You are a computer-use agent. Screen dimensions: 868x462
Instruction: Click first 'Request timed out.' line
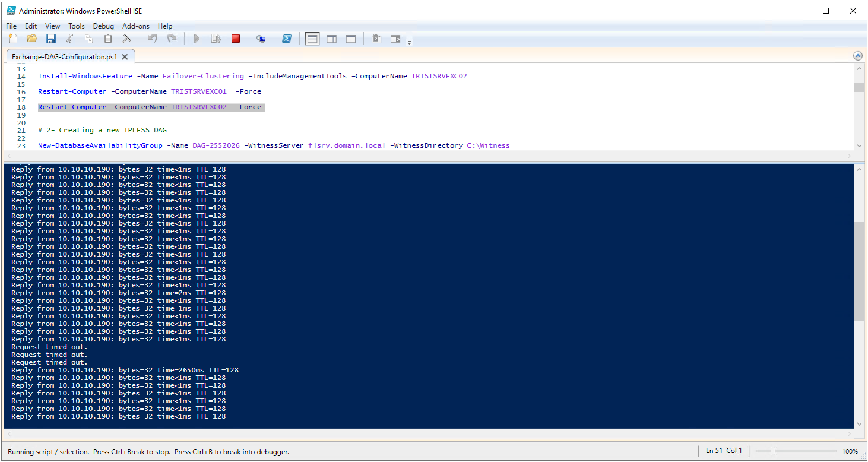point(49,347)
